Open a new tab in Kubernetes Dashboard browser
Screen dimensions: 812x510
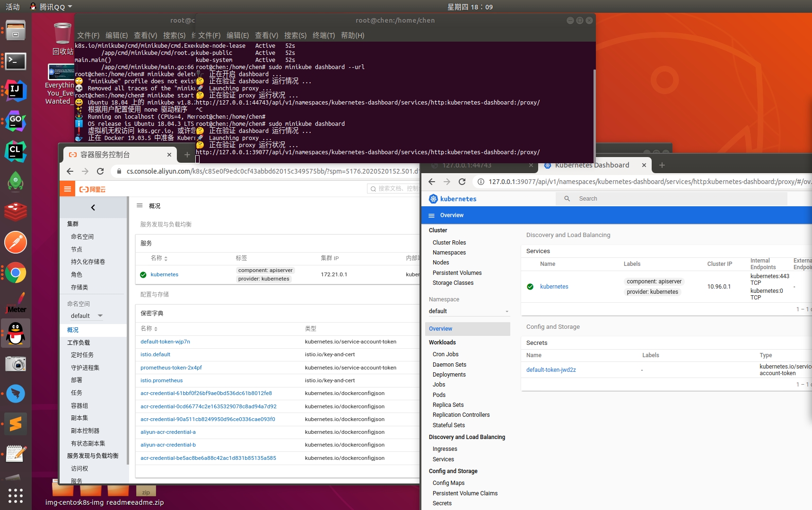click(662, 165)
